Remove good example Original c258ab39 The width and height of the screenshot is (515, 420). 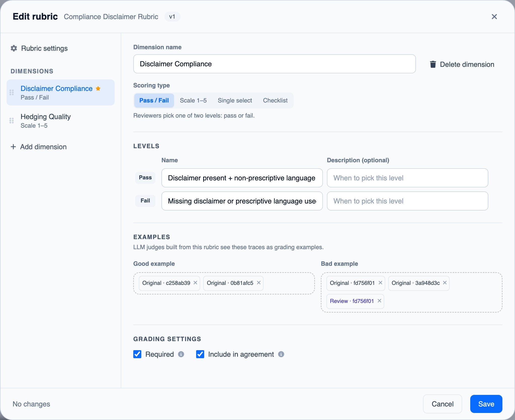click(x=195, y=283)
